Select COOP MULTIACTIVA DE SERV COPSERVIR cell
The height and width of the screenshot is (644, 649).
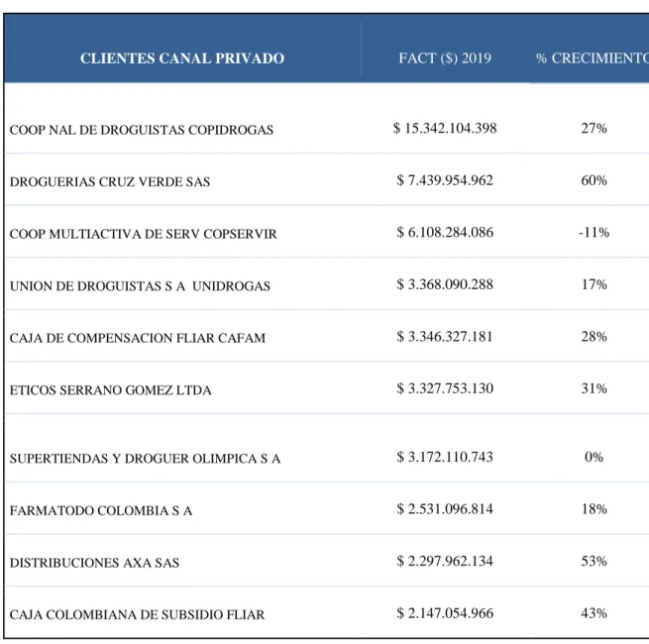(144, 234)
